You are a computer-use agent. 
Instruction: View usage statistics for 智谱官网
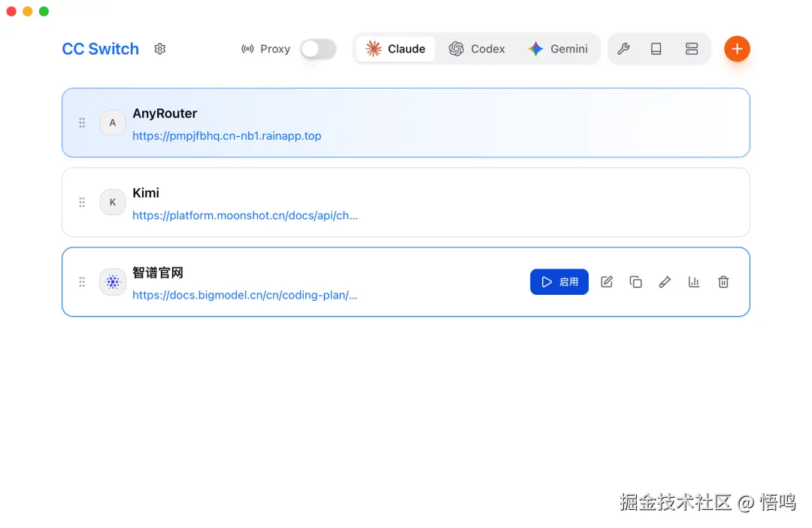(694, 281)
